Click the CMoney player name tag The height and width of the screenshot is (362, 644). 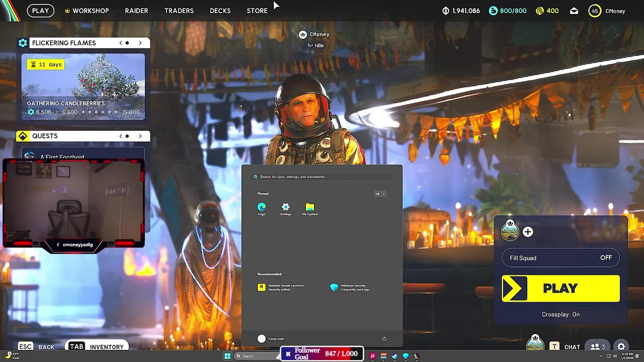click(x=314, y=34)
